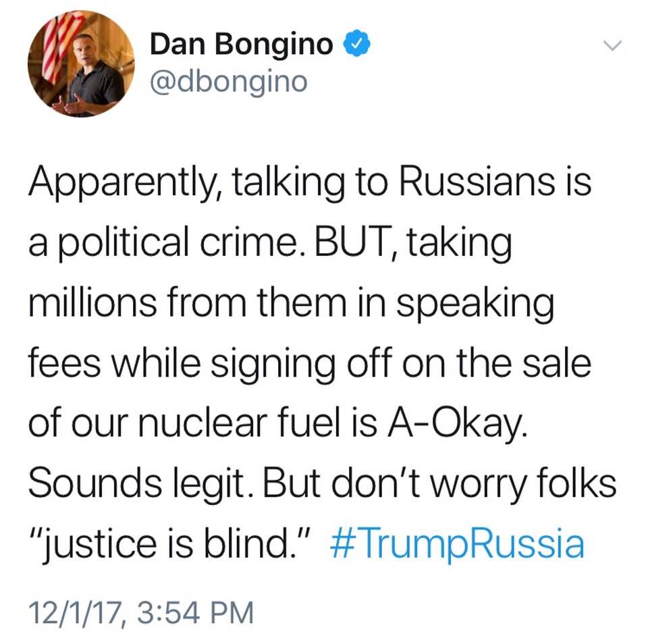Click the blue verified checkmark badge
Image resolution: width=648 pixels, height=644 pixels.
(356, 45)
